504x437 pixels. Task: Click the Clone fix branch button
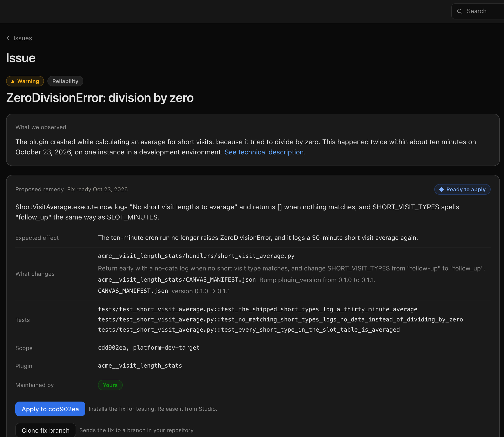coord(46,430)
